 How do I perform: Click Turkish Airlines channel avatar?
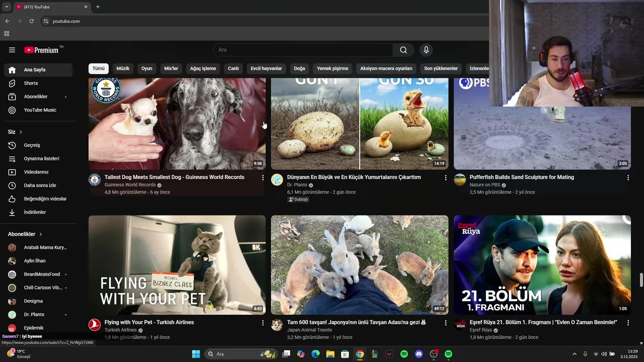click(95, 325)
